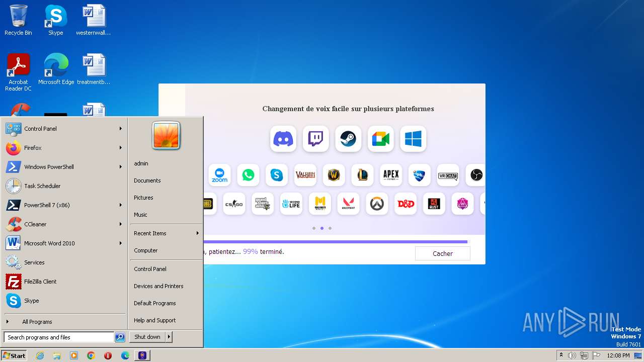Expand the Recent Items submenu arrow
Image resolution: width=644 pixels, height=362 pixels.
[x=198, y=233]
